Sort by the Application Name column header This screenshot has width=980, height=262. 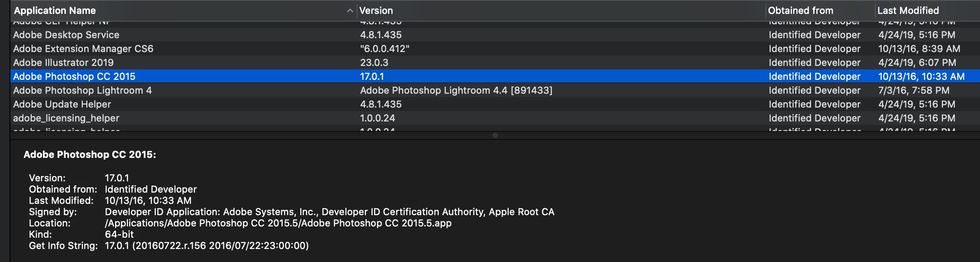(183, 10)
